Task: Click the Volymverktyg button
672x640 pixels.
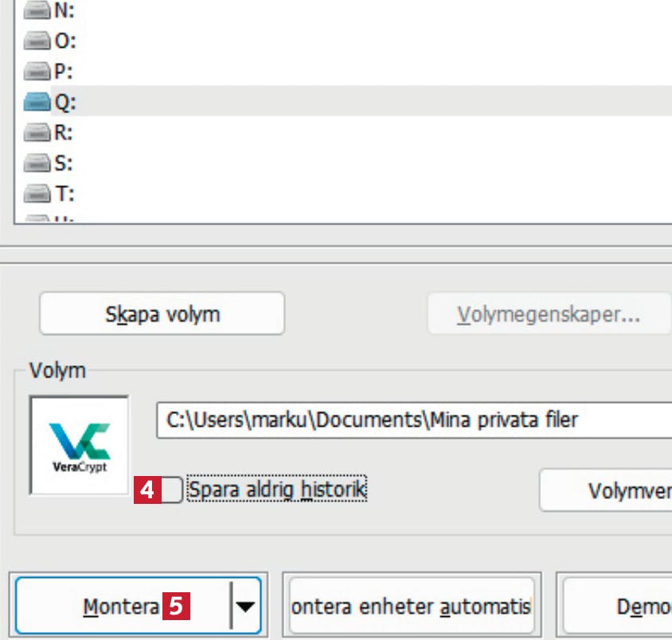Action: (x=606, y=490)
